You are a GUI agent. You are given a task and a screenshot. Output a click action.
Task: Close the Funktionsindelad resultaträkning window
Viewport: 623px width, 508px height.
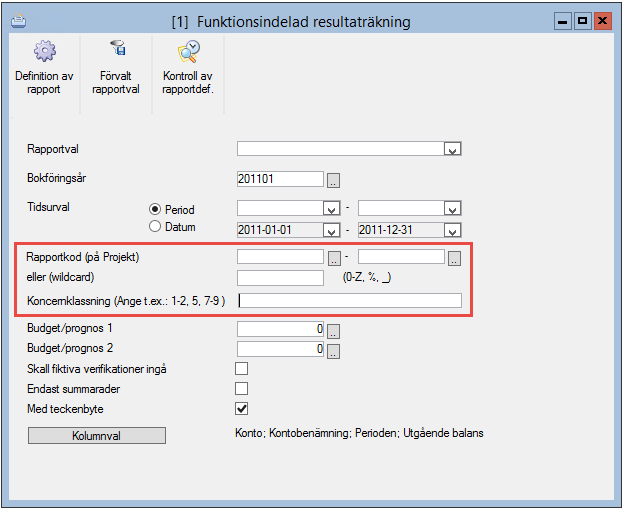tap(603, 21)
